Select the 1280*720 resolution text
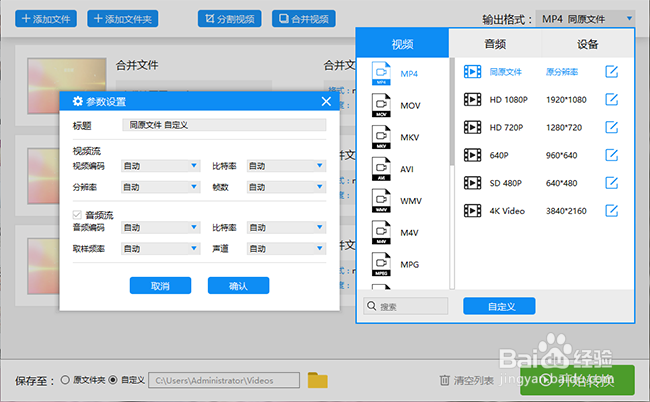Image resolution: width=650 pixels, height=402 pixels. click(x=564, y=127)
